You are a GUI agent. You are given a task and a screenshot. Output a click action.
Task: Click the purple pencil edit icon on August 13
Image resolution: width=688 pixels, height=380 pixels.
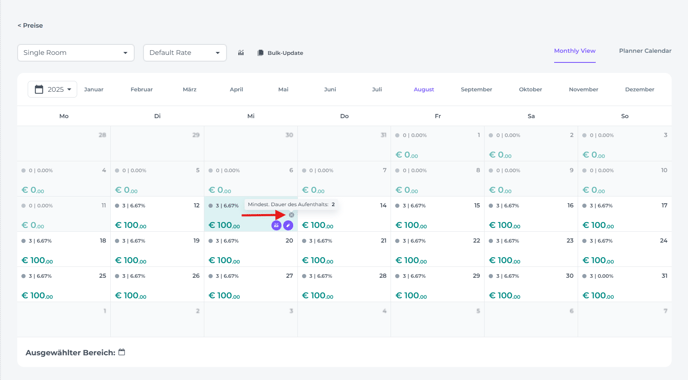pyautogui.click(x=288, y=225)
